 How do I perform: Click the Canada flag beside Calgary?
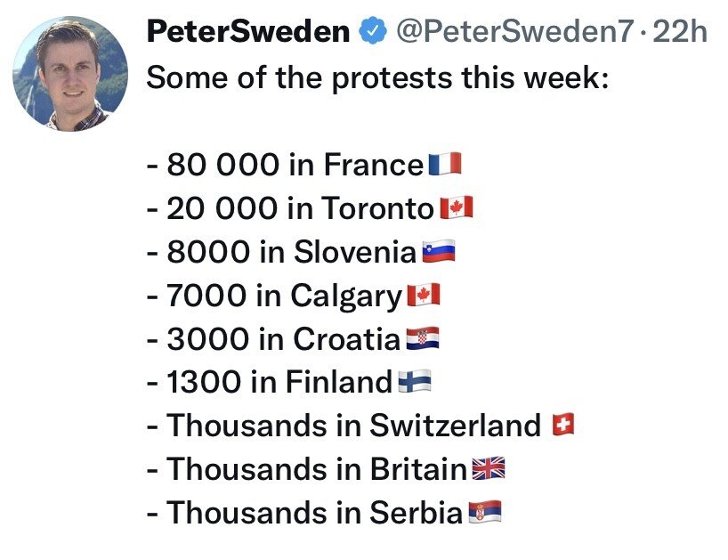[423, 296]
